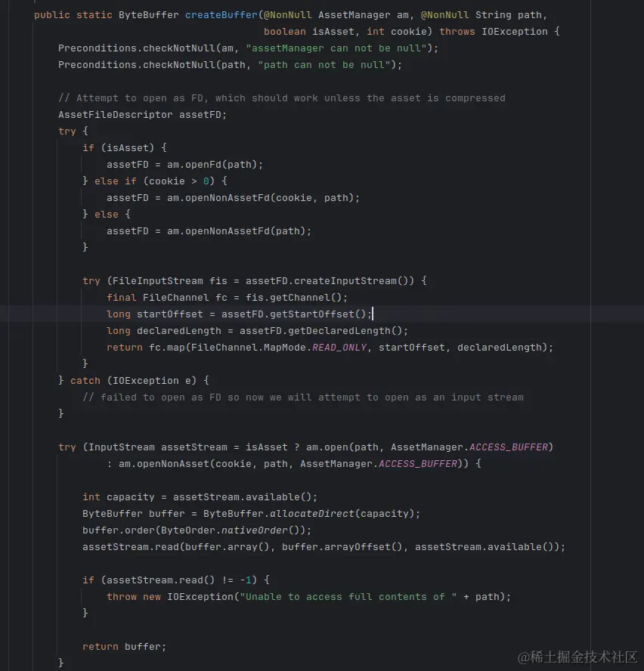Screen dimensions: 644x671
Task: Click the FileInputStream fis try line
Action: 254,281
